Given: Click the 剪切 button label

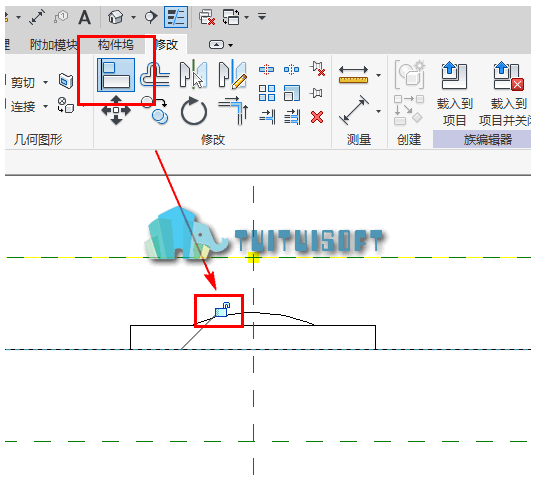Looking at the screenshot, I should point(23,82).
